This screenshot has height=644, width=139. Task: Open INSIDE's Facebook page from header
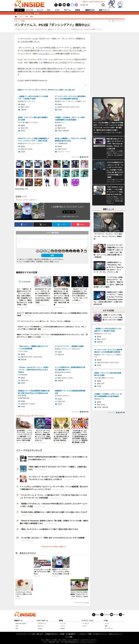(x=60, y=5)
